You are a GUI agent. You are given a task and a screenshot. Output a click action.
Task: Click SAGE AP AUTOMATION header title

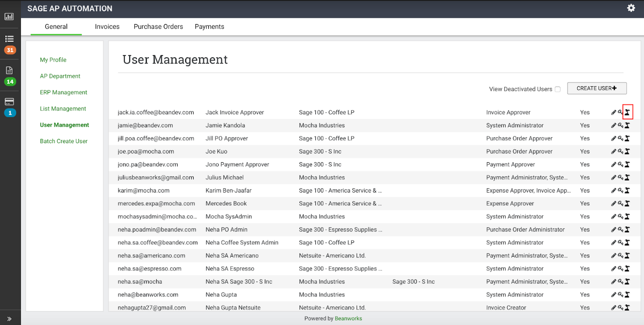70,8
